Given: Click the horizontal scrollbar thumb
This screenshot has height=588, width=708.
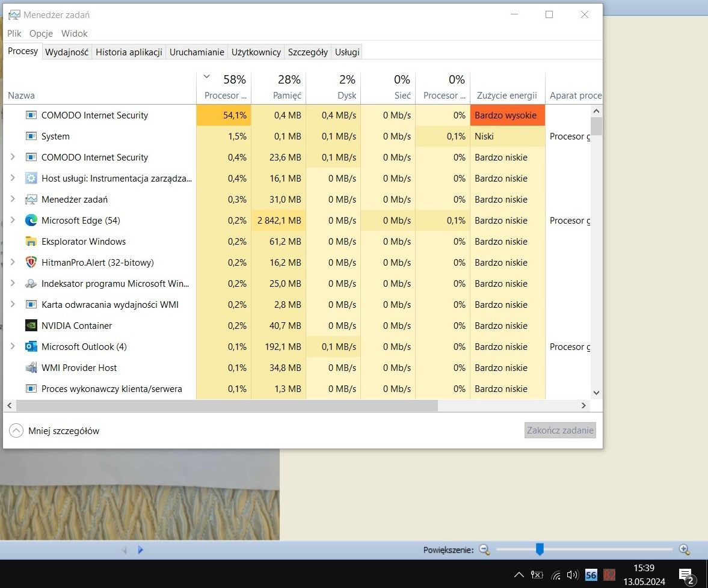Looking at the screenshot, I should coord(227,405).
